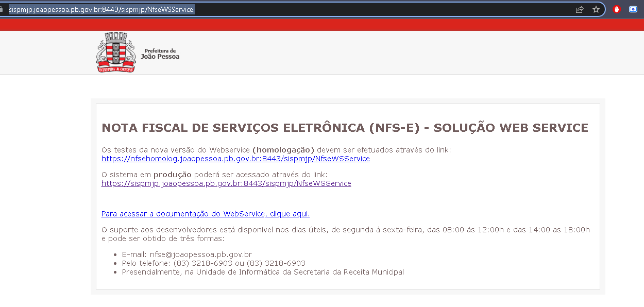
Task: Open the blue screen capture extension icon
Action: [x=633, y=9]
